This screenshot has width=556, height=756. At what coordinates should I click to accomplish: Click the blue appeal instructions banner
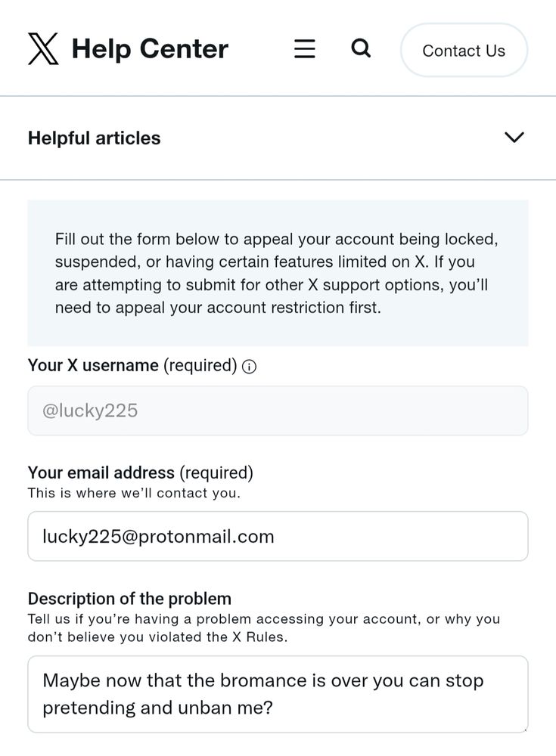pos(278,273)
